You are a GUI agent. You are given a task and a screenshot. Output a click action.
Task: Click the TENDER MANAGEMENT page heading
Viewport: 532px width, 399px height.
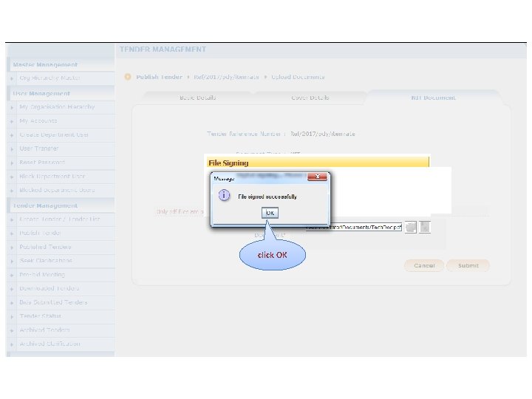click(x=163, y=50)
